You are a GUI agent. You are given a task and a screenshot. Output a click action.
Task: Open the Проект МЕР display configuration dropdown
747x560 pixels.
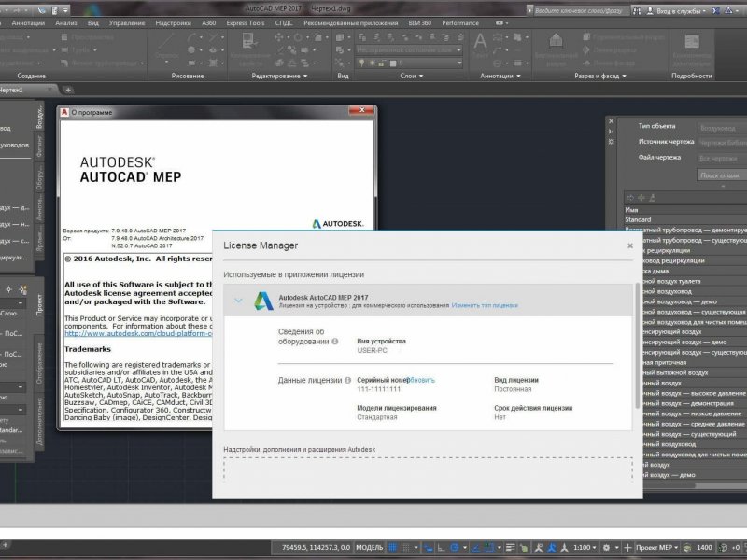657,548
